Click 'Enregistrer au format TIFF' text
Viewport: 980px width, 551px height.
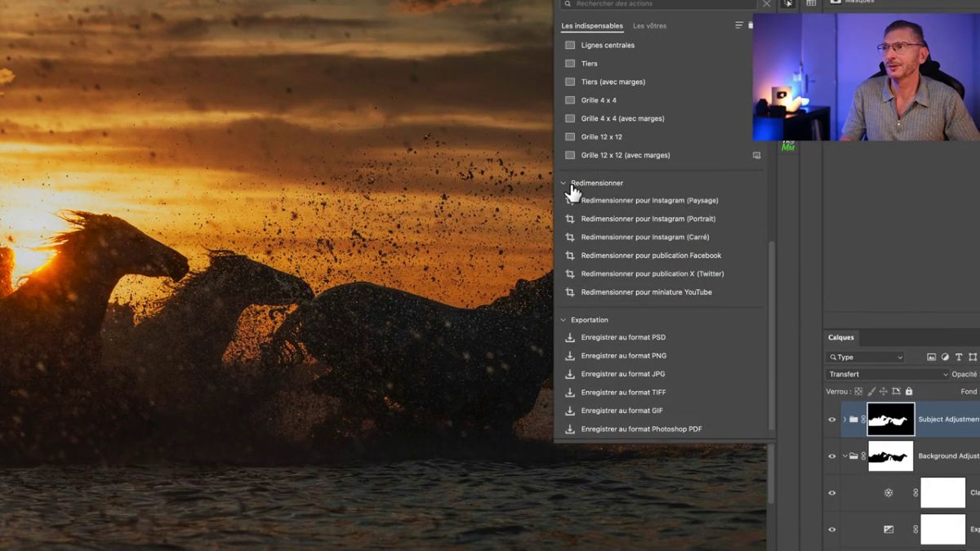tap(623, 393)
